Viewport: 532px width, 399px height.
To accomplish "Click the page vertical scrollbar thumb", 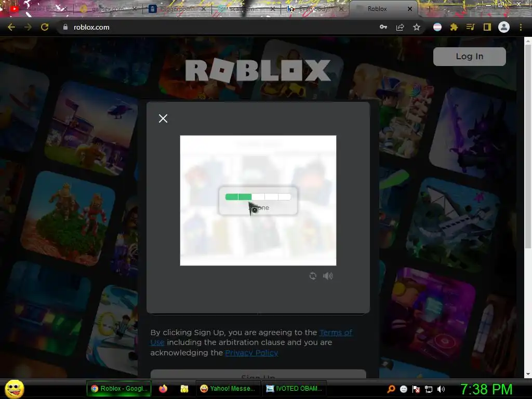I will coord(528,146).
